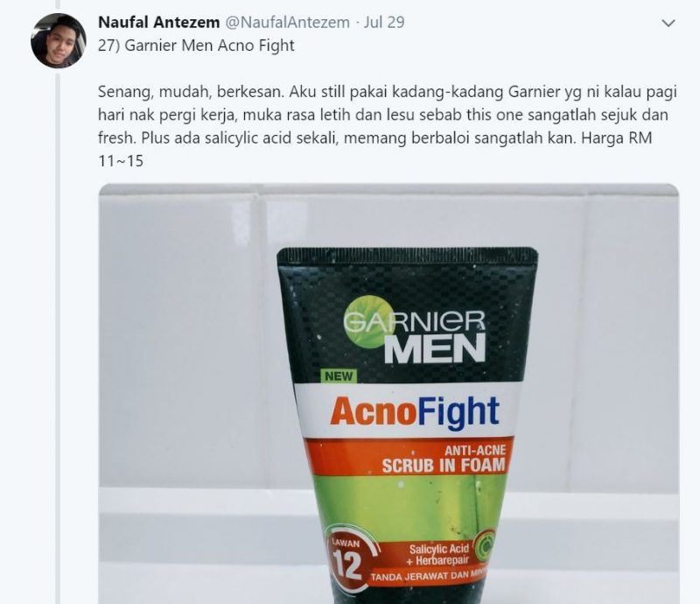Click the vertical thread line beneath the avatar
This screenshot has width=700, height=604.
coord(57,335)
